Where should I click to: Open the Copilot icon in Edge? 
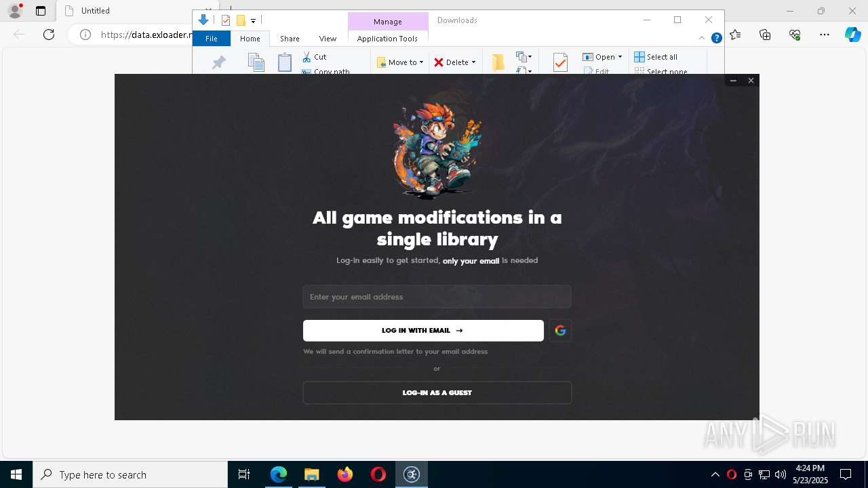pyautogui.click(x=852, y=35)
